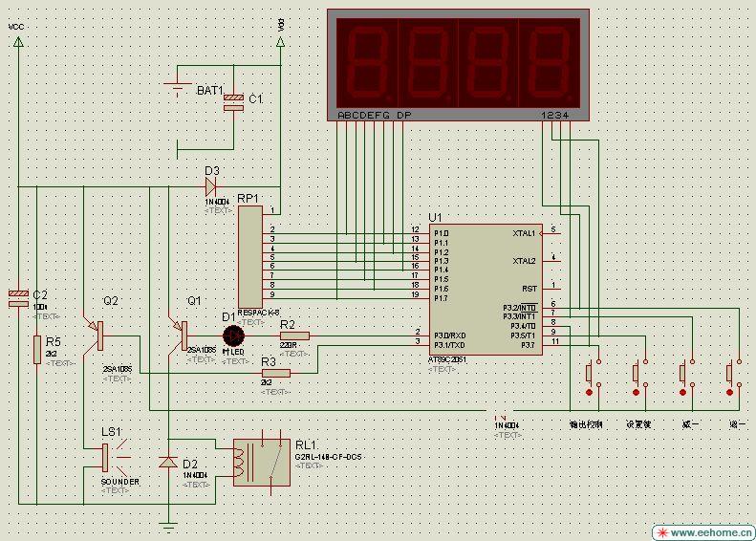Click the RST pin label on U1
The image size is (756, 541).
pos(529,289)
